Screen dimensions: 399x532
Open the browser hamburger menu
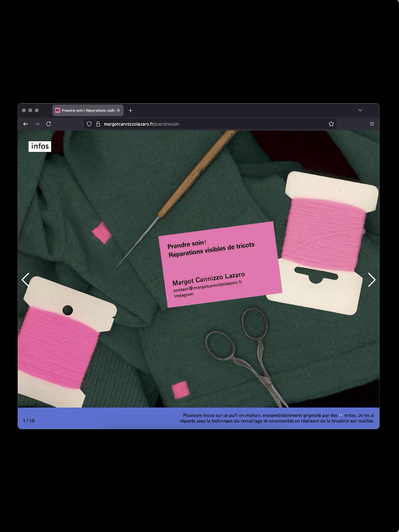[372, 124]
